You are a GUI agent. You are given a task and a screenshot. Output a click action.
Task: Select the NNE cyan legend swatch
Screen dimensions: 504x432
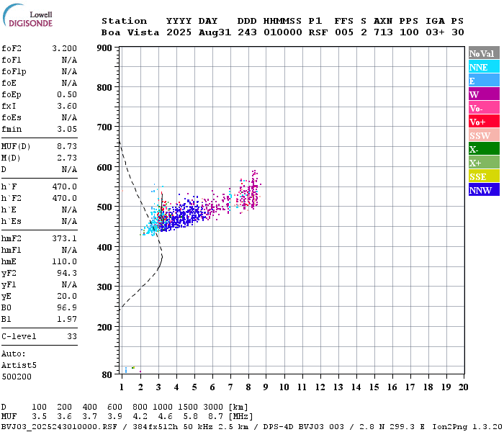pyautogui.click(x=484, y=67)
